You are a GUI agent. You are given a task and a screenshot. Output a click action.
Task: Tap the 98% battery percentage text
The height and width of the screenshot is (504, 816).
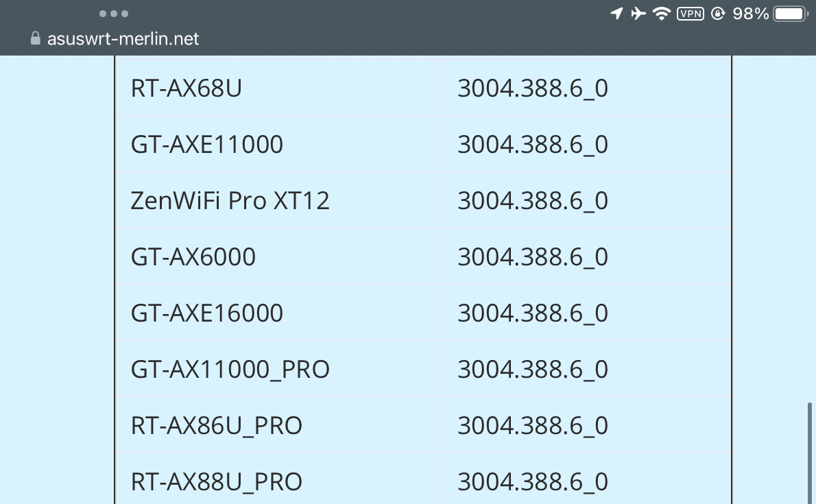click(x=750, y=14)
